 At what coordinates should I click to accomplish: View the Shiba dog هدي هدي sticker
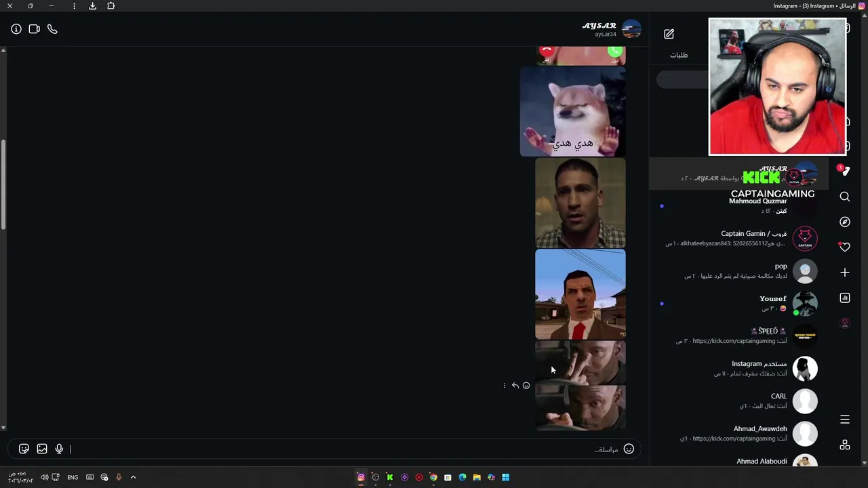point(573,112)
